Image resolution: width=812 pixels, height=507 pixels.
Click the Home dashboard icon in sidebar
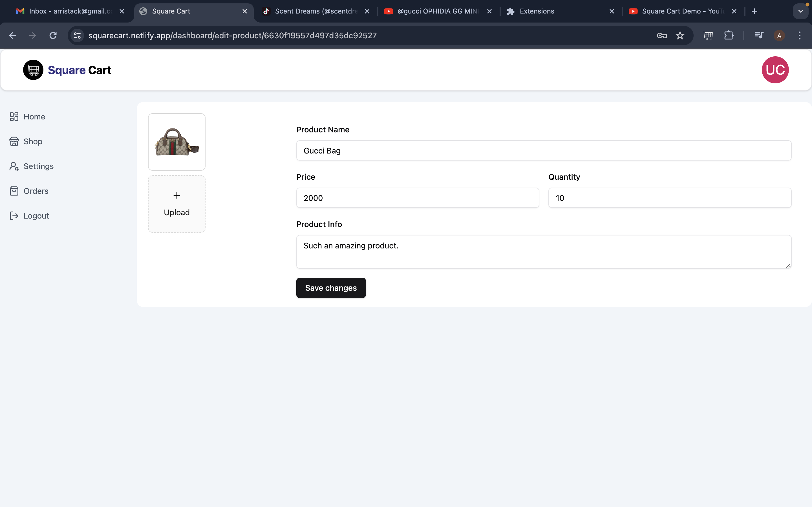click(x=14, y=117)
